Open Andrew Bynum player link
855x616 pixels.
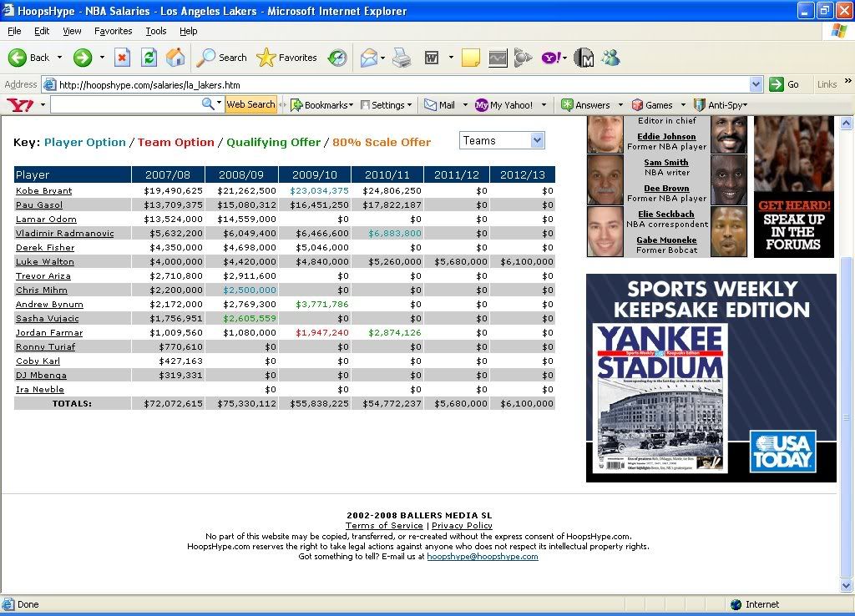[x=49, y=304]
